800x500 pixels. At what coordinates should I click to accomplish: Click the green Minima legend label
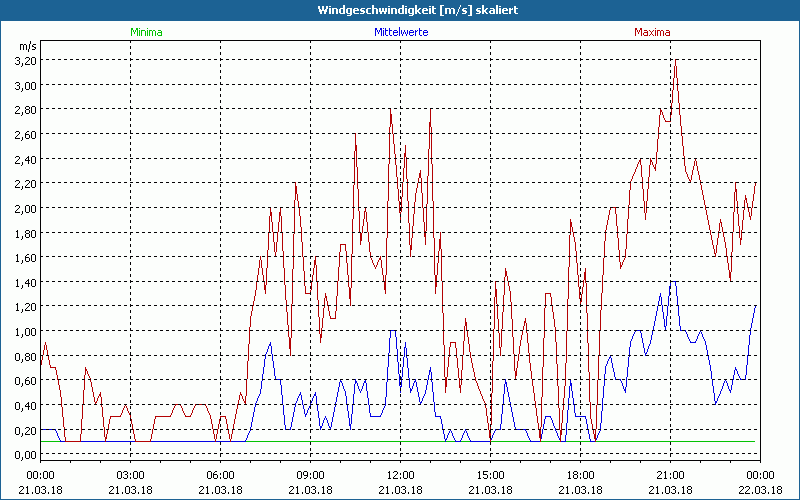coord(145,32)
